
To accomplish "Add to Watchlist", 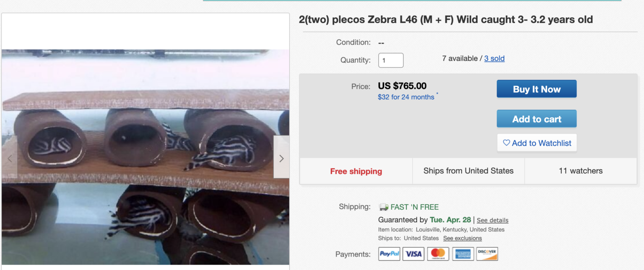I will pos(537,143).
